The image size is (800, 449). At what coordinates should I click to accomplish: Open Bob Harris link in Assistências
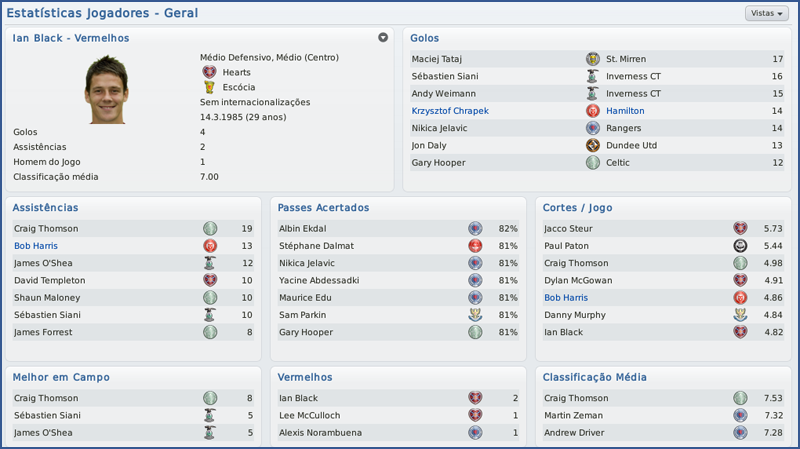point(36,246)
